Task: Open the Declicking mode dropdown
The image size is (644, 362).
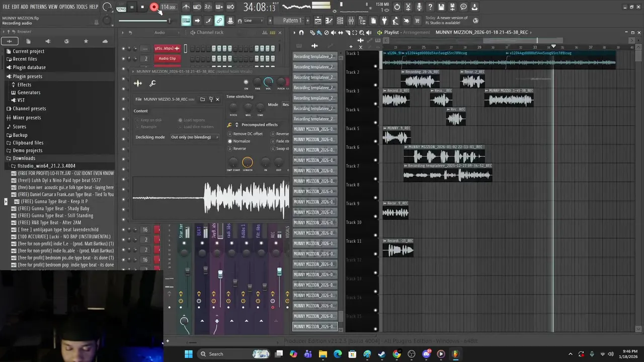Action: tap(194, 137)
